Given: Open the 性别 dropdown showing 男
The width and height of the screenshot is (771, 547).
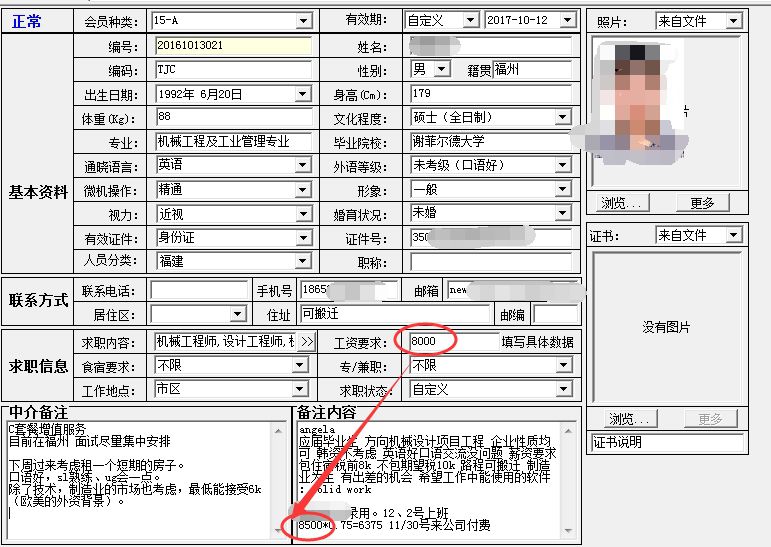Looking at the screenshot, I should pos(442,69).
